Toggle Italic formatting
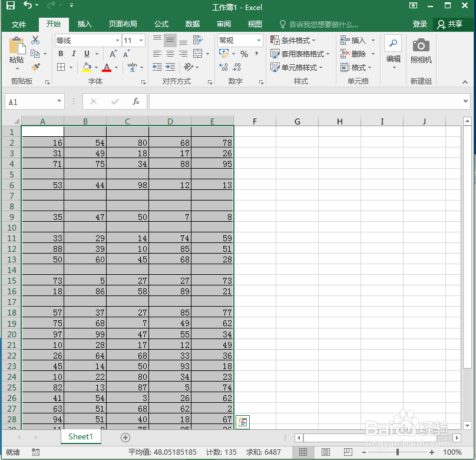The width and height of the screenshot is (476, 460). pos(74,54)
